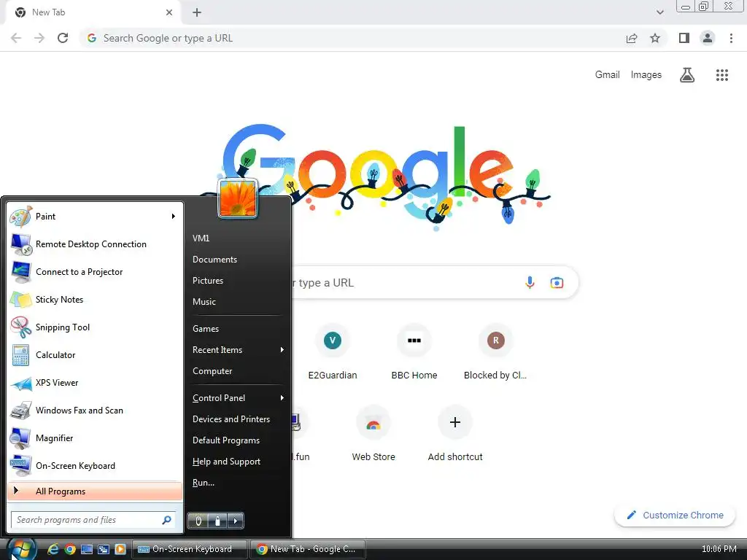This screenshot has height=560, width=747.
Task: Open the BBC Home shortcut
Action: (414, 352)
